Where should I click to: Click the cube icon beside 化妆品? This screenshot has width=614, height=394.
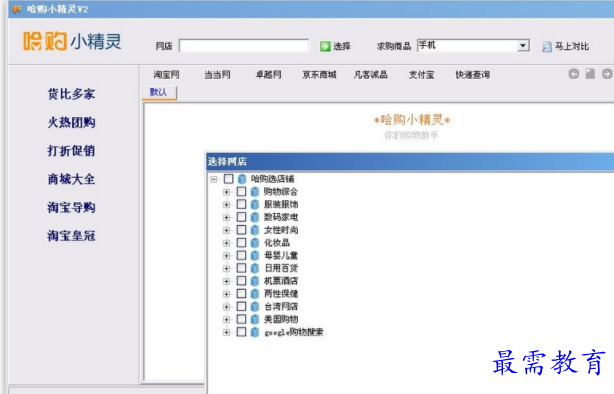[x=255, y=243]
